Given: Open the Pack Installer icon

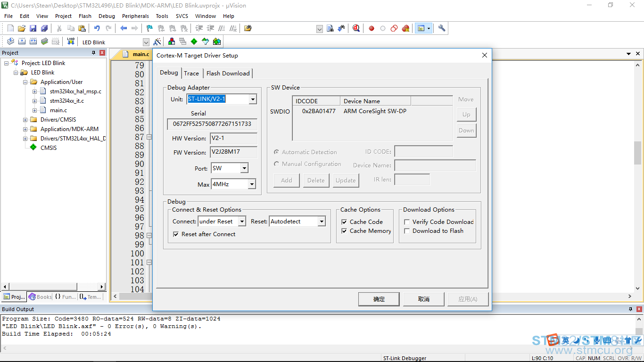Looking at the screenshot, I should coord(216,41).
